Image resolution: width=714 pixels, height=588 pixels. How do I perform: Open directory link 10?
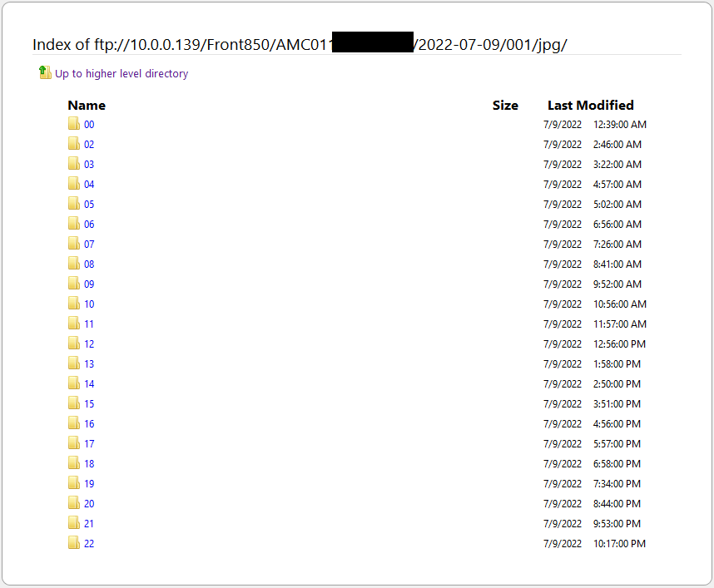(x=89, y=305)
